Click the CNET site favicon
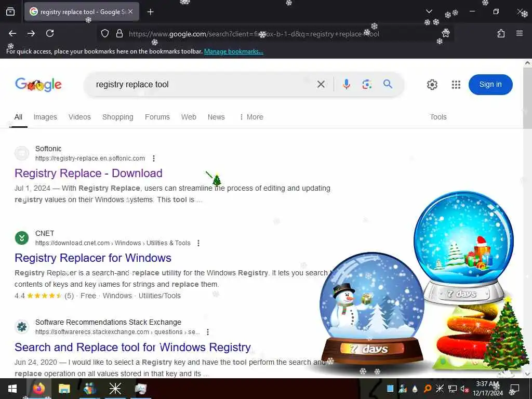The width and height of the screenshot is (532, 399). pos(22,238)
